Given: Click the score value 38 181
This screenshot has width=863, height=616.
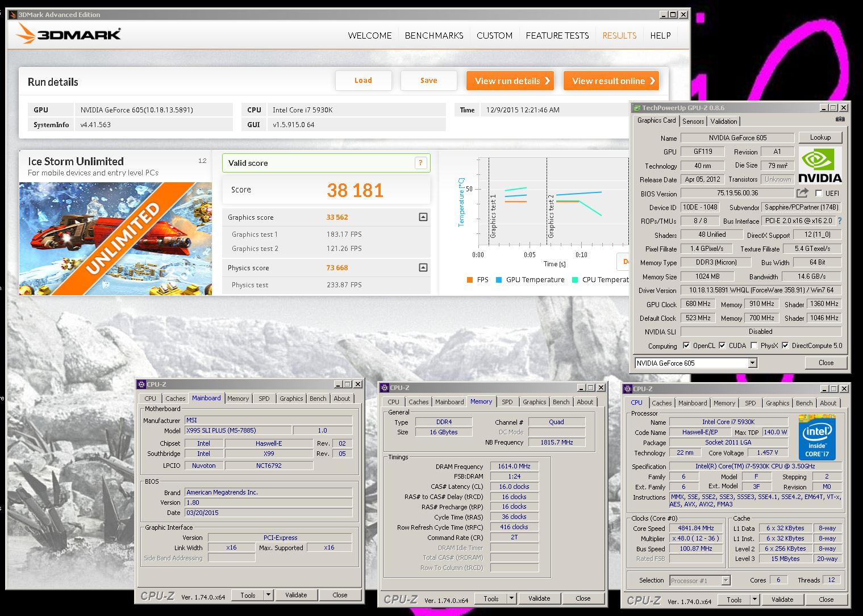Looking at the screenshot, I should click(355, 190).
